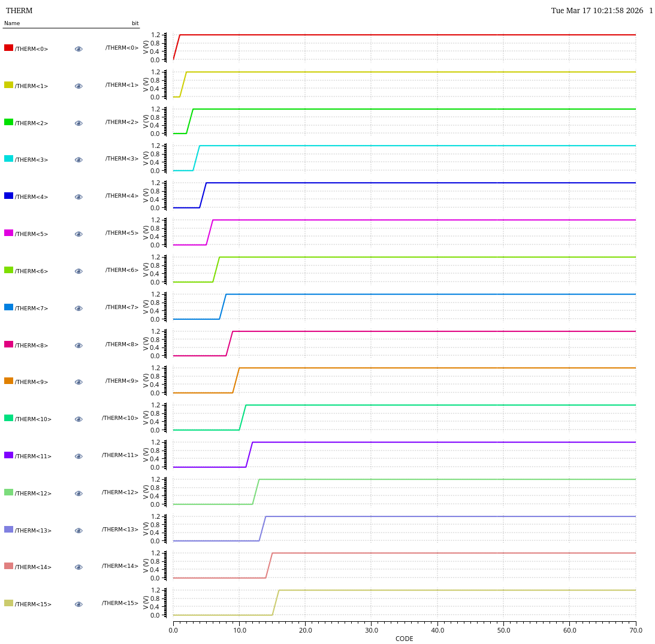Click the Name column header
This screenshot has width=655, height=644.
12,23
